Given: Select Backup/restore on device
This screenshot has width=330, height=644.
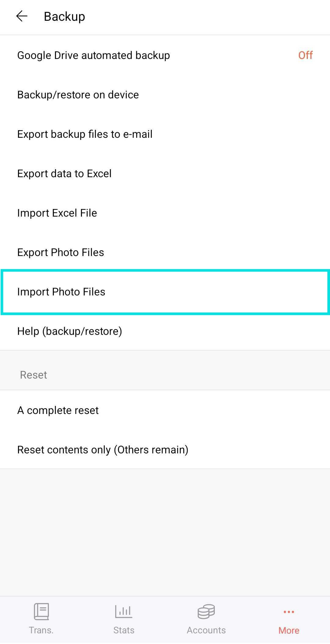Looking at the screenshot, I should pos(165,95).
